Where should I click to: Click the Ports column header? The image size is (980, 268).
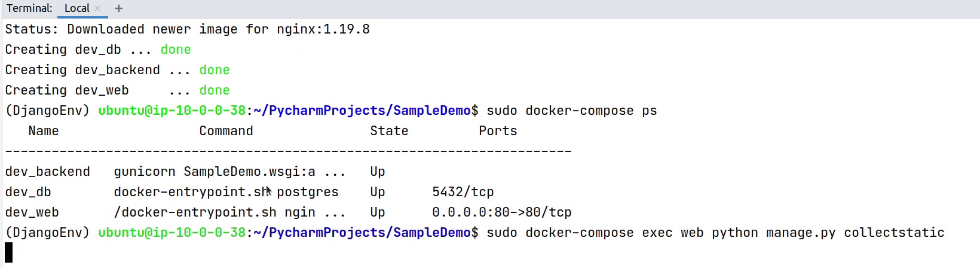click(498, 131)
